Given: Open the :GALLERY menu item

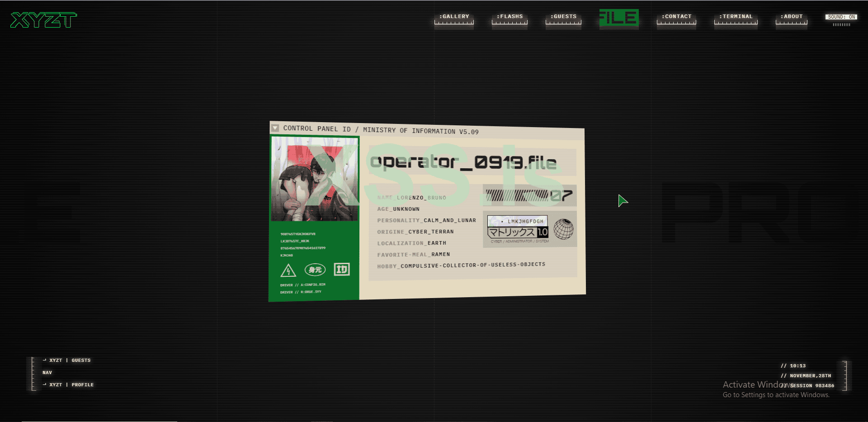Looking at the screenshot, I should pyautogui.click(x=453, y=16).
